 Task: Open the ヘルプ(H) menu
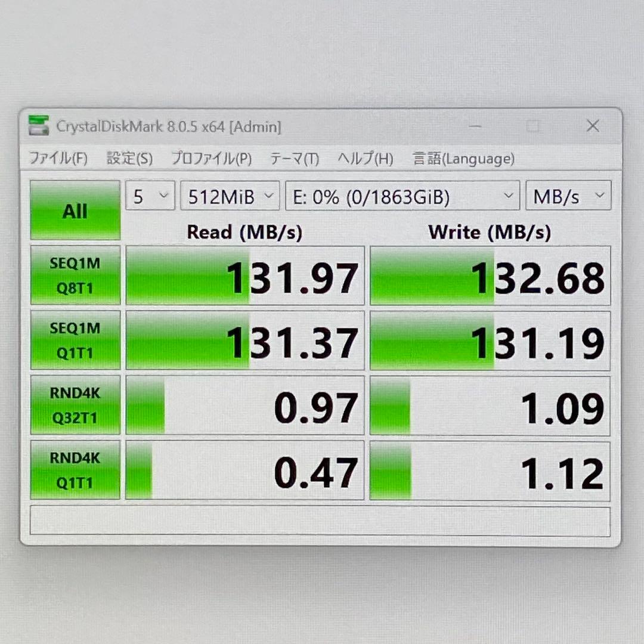tap(364, 159)
